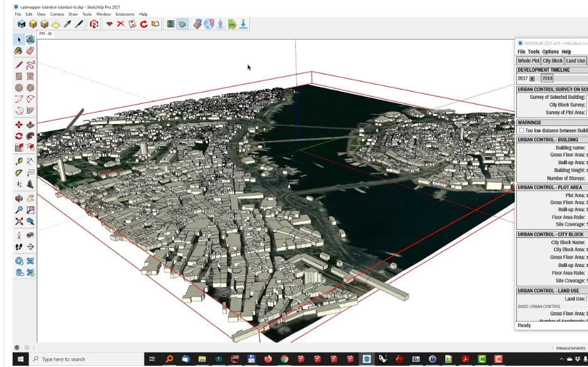Click the red X icon in top toolbar
Viewport: 588px width, 367px height.
[120, 24]
